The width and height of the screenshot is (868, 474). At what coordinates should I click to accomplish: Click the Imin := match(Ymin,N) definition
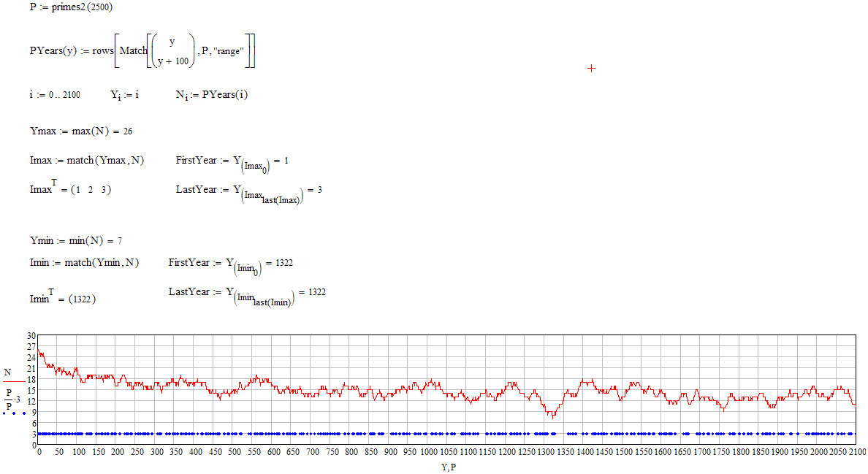pyautogui.click(x=84, y=263)
